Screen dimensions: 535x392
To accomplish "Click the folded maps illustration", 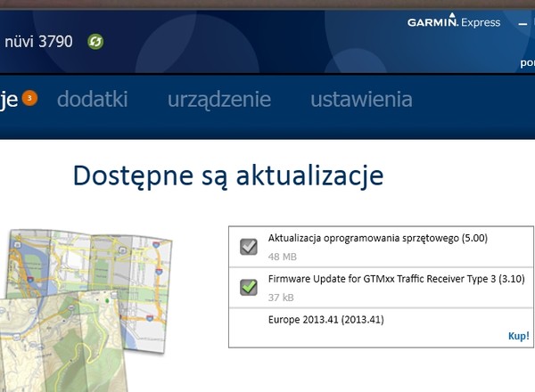I will point(86,310).
